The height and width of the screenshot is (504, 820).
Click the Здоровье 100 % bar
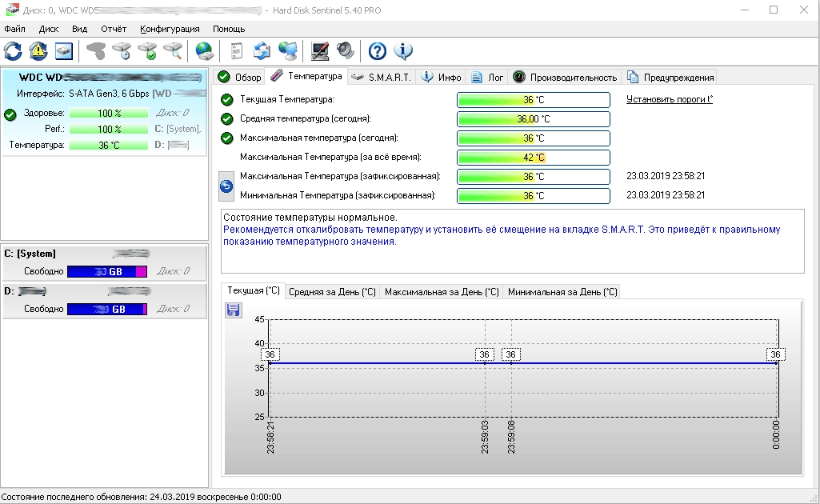pyautogui.click(x=109, y=113)
